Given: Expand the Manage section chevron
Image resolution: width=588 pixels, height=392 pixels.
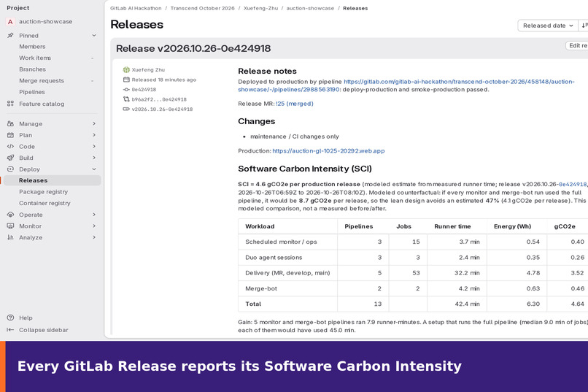Looking at the screenshot, I should (94, 124).
